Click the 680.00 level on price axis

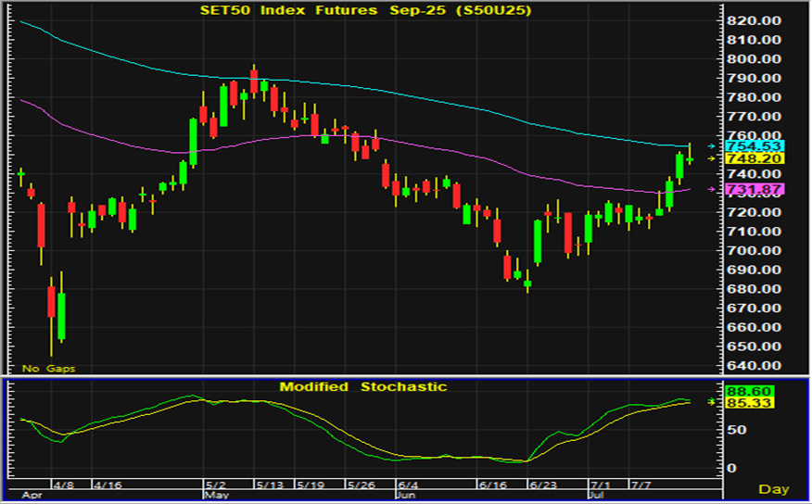pos(755,290)
